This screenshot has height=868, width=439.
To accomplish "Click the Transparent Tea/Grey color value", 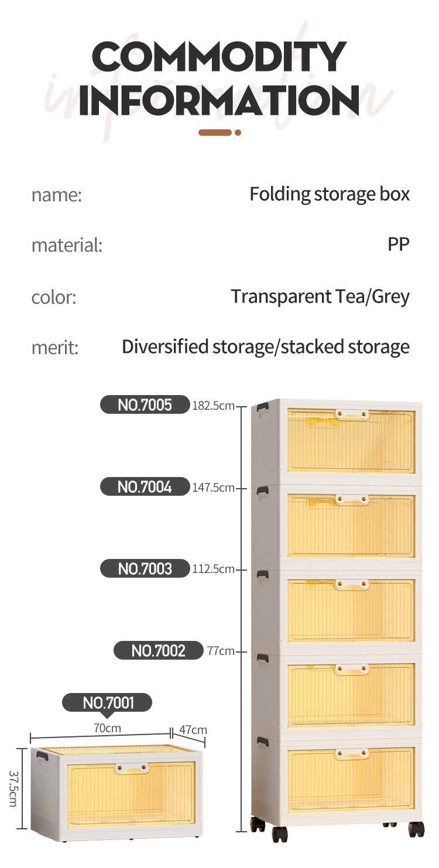I will click(x=320, y=297).
